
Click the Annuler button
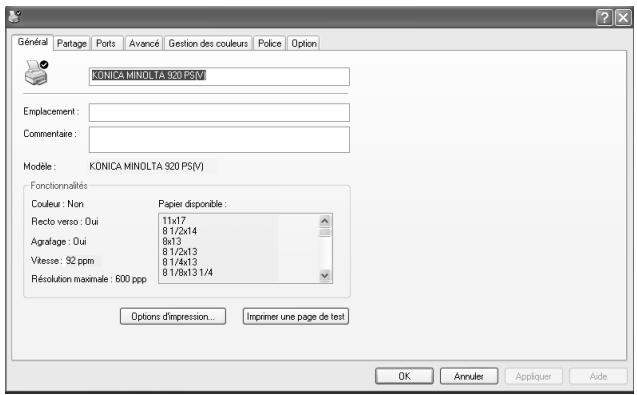[x=469, y=376]
